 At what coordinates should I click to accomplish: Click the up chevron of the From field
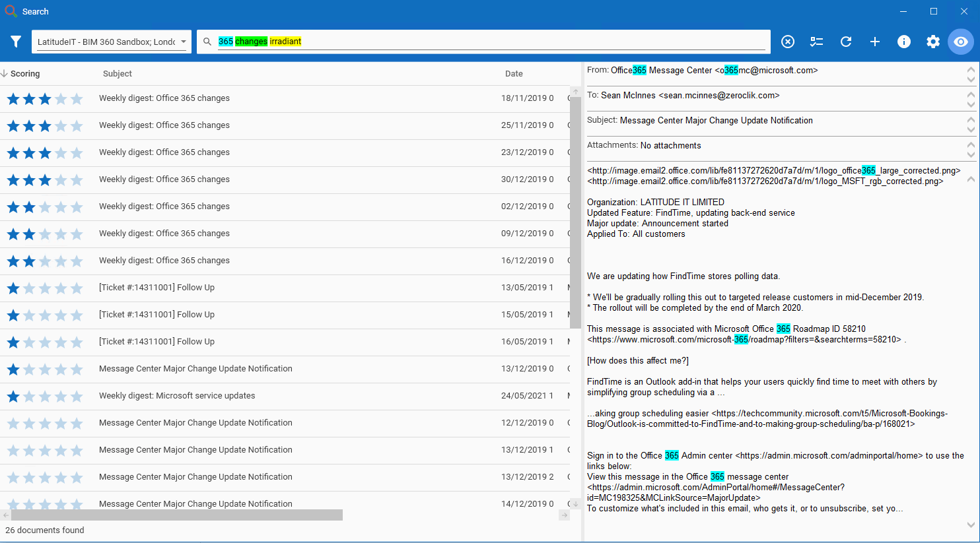click(x=971, y=69)
